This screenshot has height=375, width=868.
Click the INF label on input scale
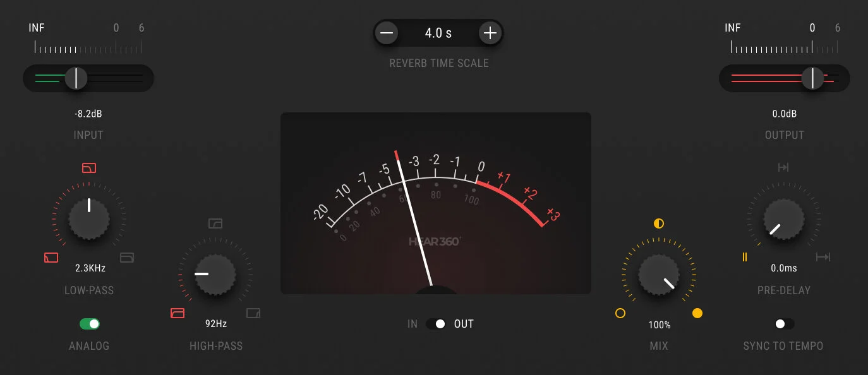(x=37, y=28)
